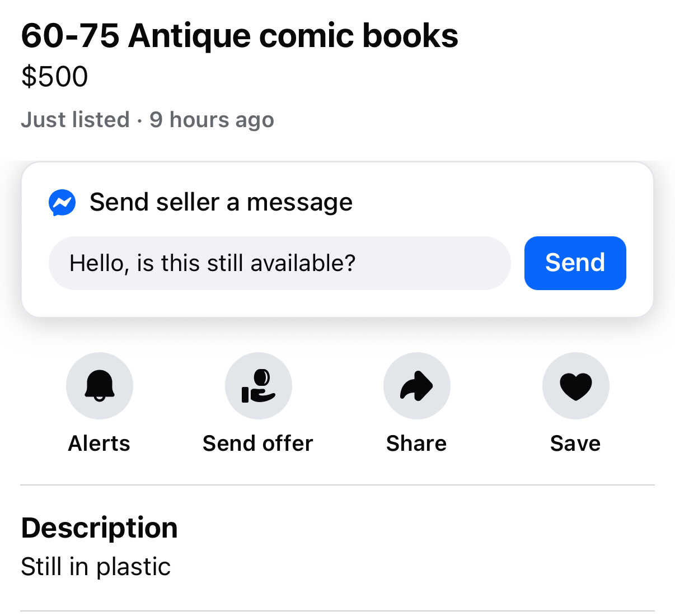Click the divider line below 'Still in plastic'
This screenshot has width=675, height=616.
pyautogui.click(x=337, y=611)
